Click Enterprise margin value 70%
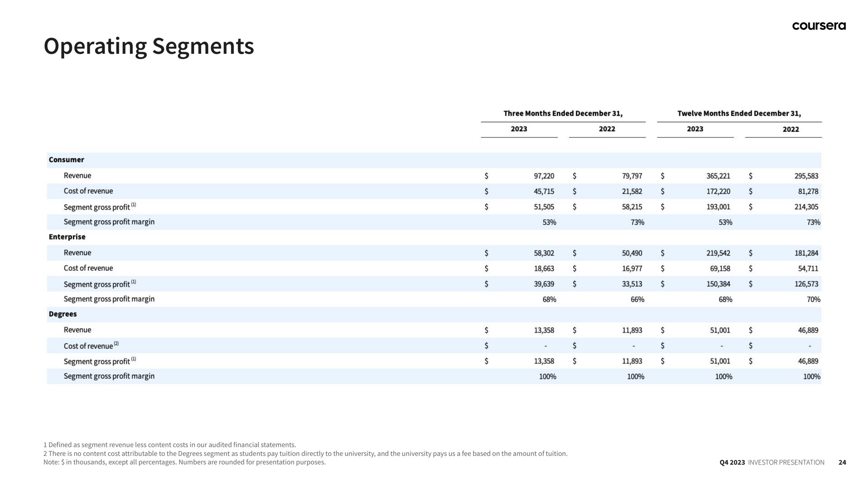Image resolution: width=868 pixels, height=488 pixels. coord(813,300)
